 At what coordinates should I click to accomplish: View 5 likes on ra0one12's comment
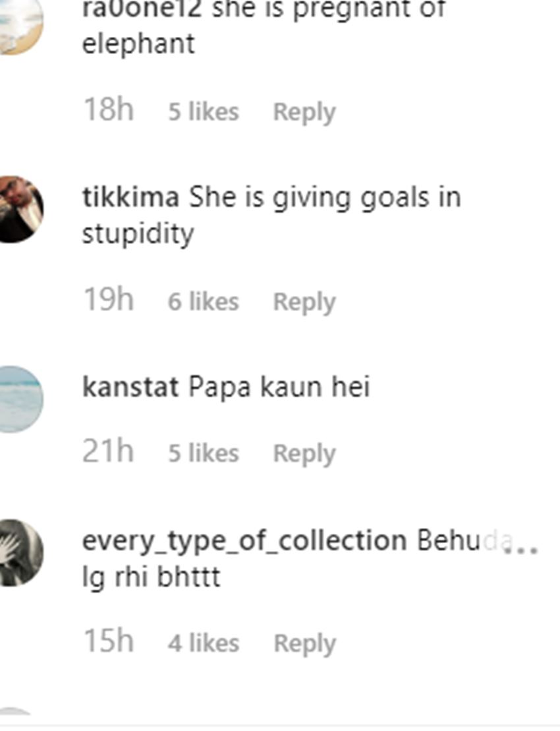click(x=203, y=112)
